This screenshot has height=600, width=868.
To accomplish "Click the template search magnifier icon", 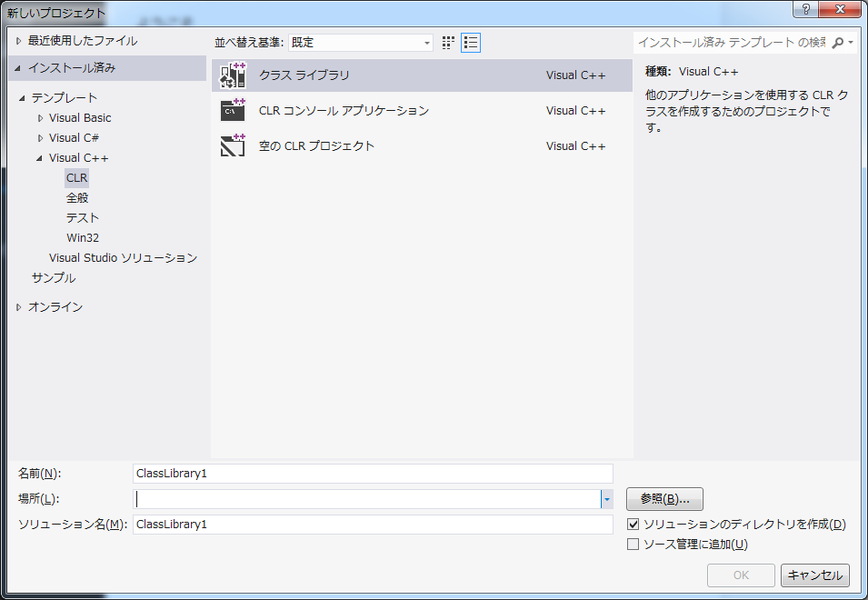I will coord(838,43).
